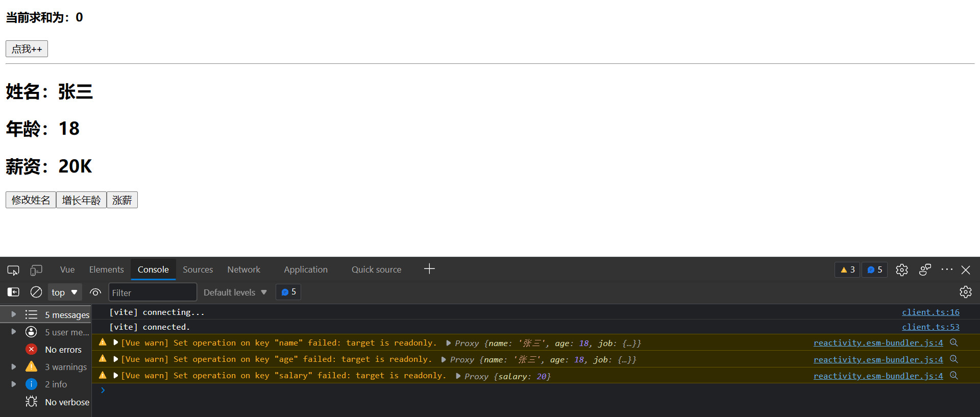Viewport: 980px width, 417px height.
Task: Click the feedback/profile icon next to settings
Action: click(x=925, y=270)
